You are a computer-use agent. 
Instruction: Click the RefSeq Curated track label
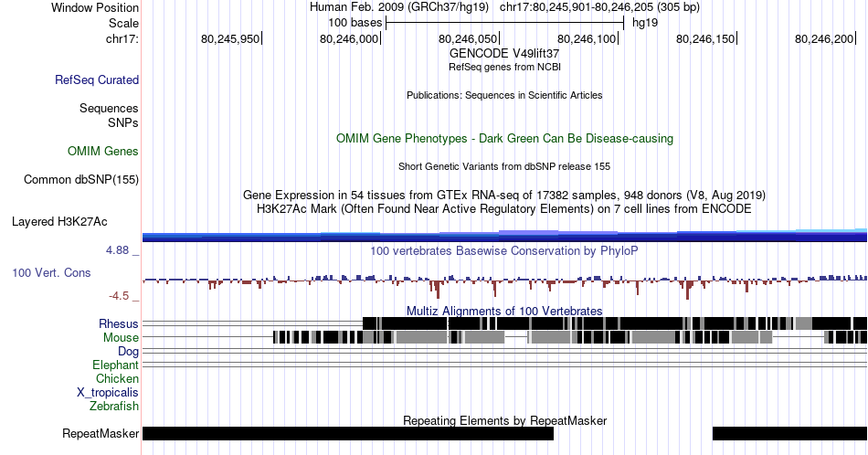click(x=97, y=79)
